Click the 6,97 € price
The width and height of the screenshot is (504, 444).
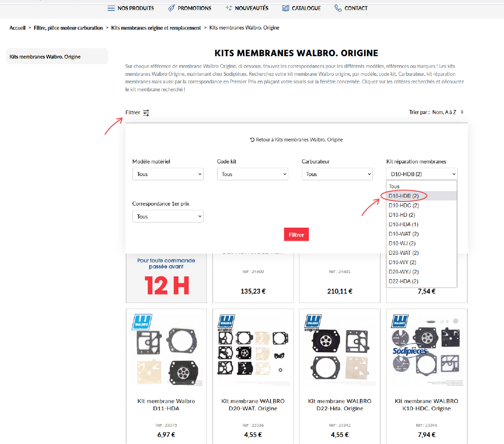[166, 435]
